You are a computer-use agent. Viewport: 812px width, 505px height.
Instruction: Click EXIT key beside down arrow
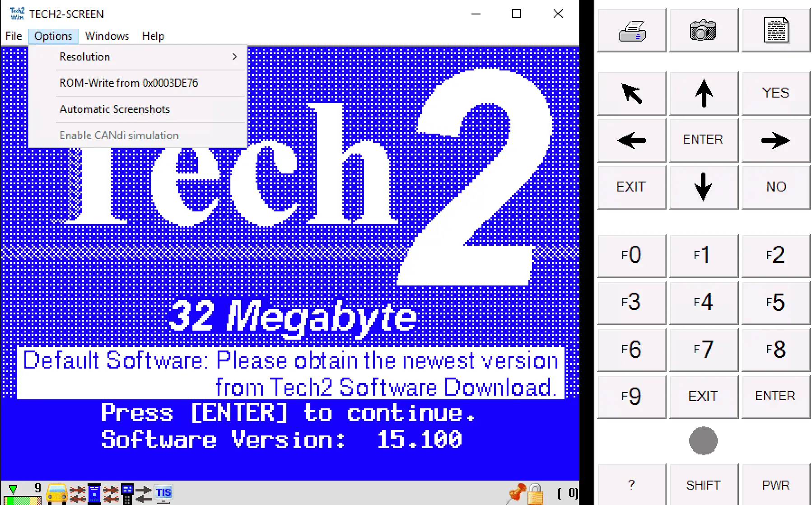click(631, 187)
